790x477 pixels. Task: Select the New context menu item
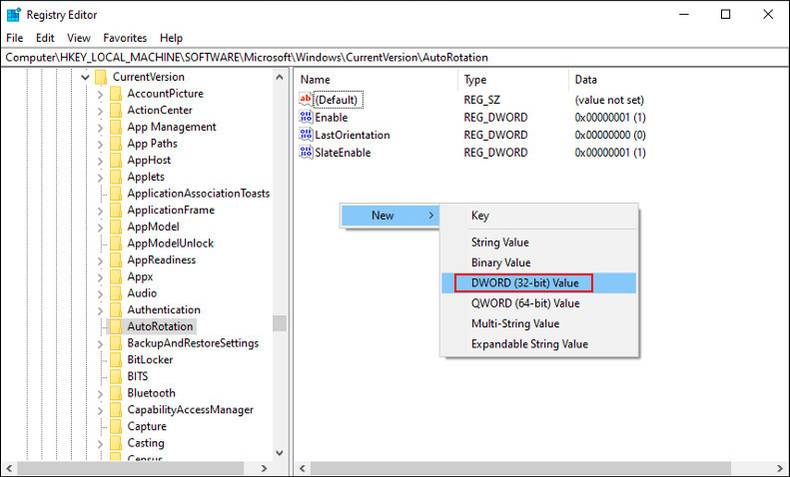(389, 215)
